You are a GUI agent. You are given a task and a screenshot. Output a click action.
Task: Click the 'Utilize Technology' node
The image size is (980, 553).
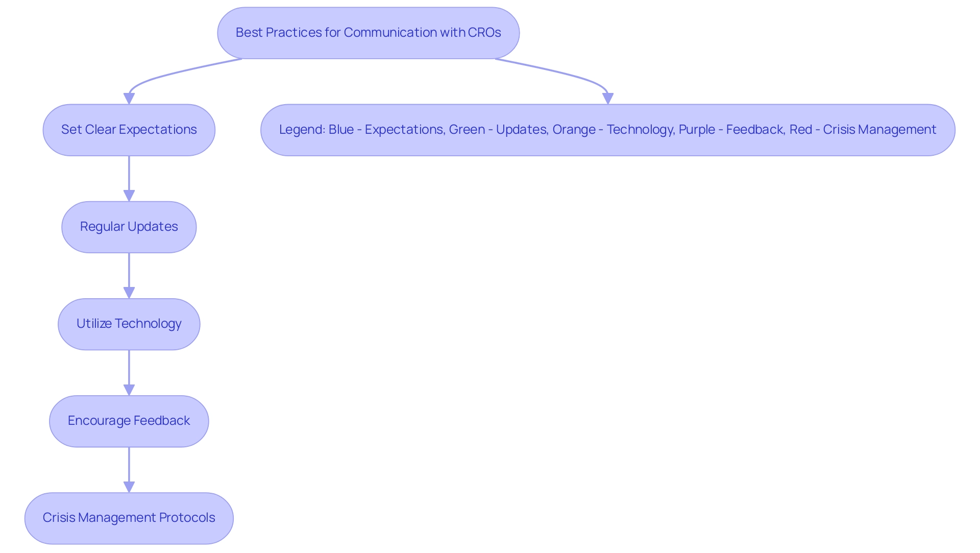tap(129, 323)
